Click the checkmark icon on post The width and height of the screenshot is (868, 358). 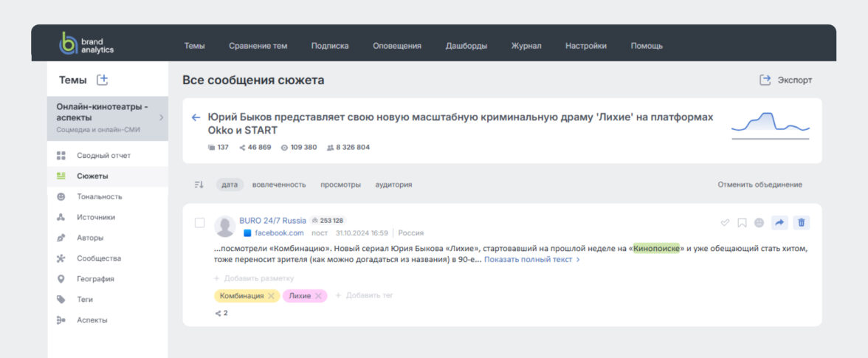[725, 222]
